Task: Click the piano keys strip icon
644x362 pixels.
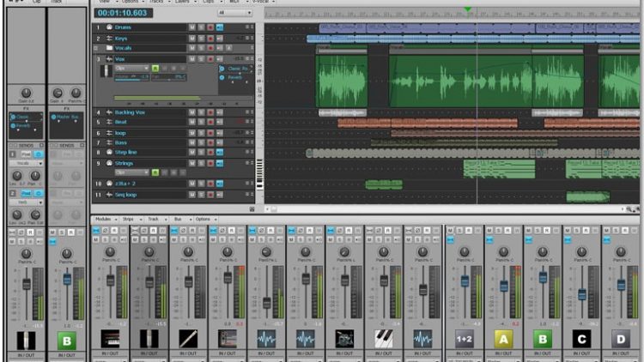Action: pyautogui.click(x=383, y=339)
